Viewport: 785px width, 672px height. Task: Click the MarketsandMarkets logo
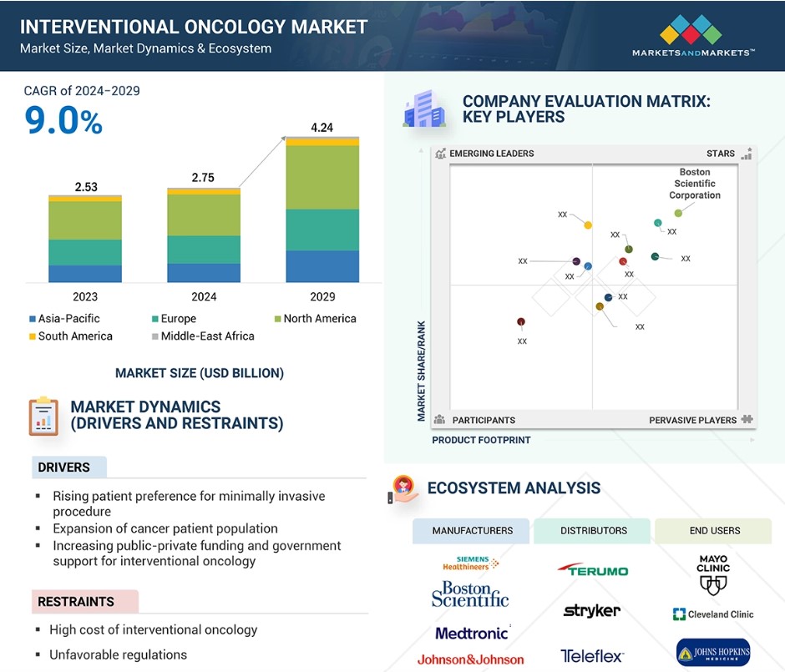coord(693,36)
